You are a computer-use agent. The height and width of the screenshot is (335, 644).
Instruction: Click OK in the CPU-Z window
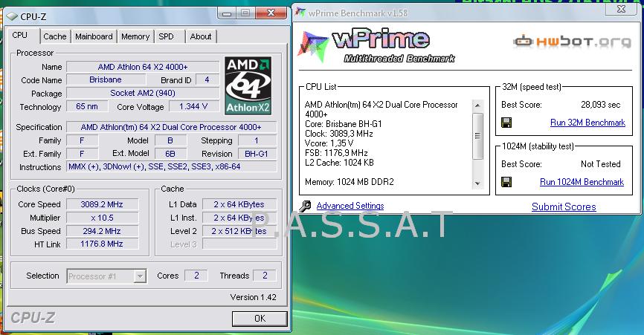pos(260,319)
